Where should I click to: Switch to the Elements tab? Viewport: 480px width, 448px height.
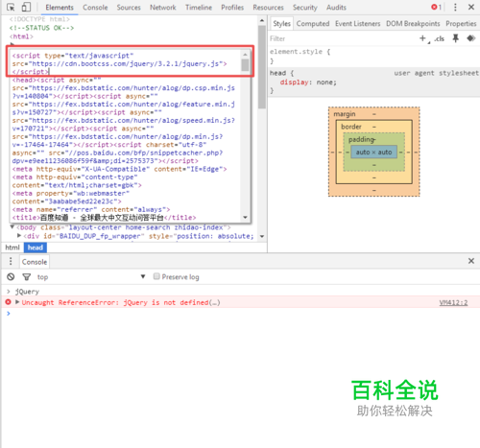60,8
